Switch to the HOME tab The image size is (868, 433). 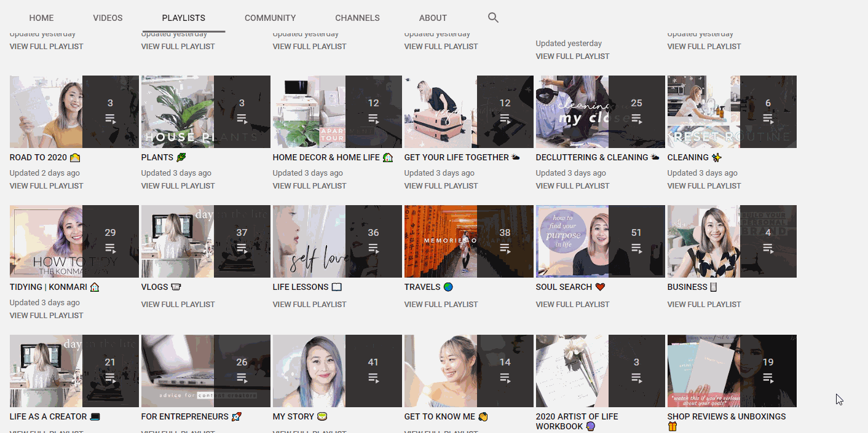coord(41,18)
